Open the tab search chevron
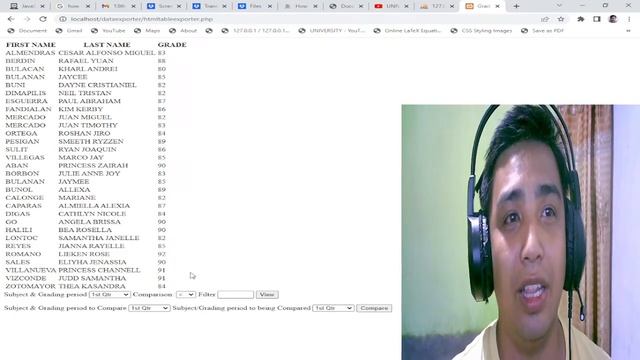The width and height of the screenshot is (640, 360). click(559, 5)
